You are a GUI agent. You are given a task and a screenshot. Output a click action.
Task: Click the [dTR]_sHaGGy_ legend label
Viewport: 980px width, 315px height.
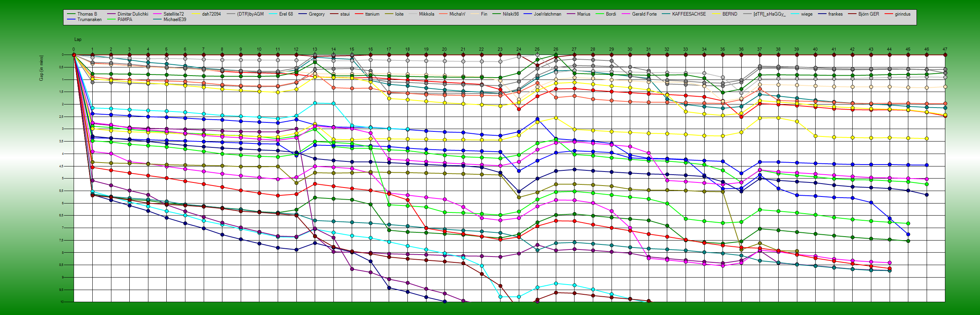769,14
